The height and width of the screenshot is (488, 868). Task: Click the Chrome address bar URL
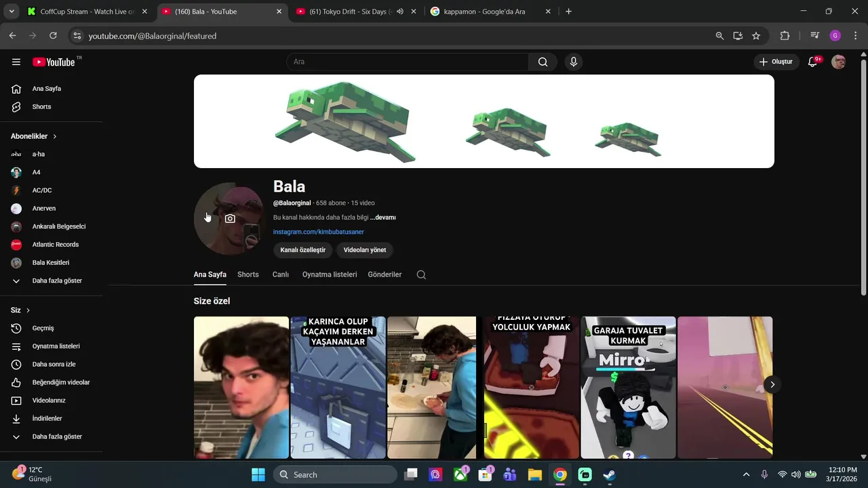153,36
